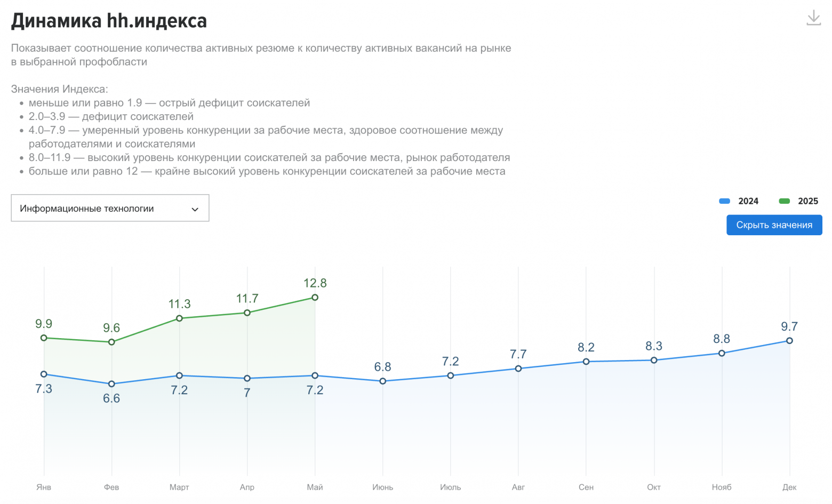Image resolution: width=832 pixels, height=504 pixels.
Task: Click the 9.9 January 2025 point
Action: click(x=44, y=338)
